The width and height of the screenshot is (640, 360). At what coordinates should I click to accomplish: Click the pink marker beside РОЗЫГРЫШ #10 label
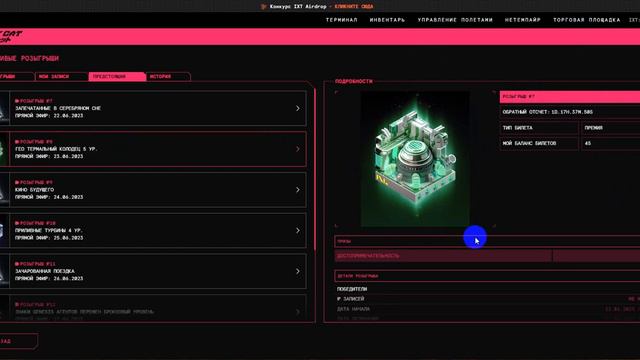[x=17, y=223]
